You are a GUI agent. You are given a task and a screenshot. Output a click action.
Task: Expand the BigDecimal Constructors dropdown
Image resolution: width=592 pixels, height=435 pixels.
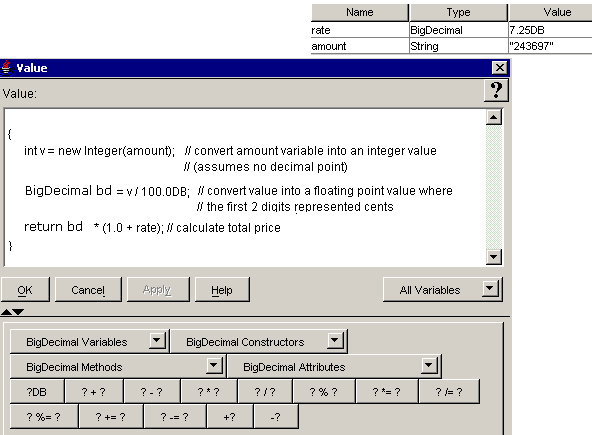[259, 342]
